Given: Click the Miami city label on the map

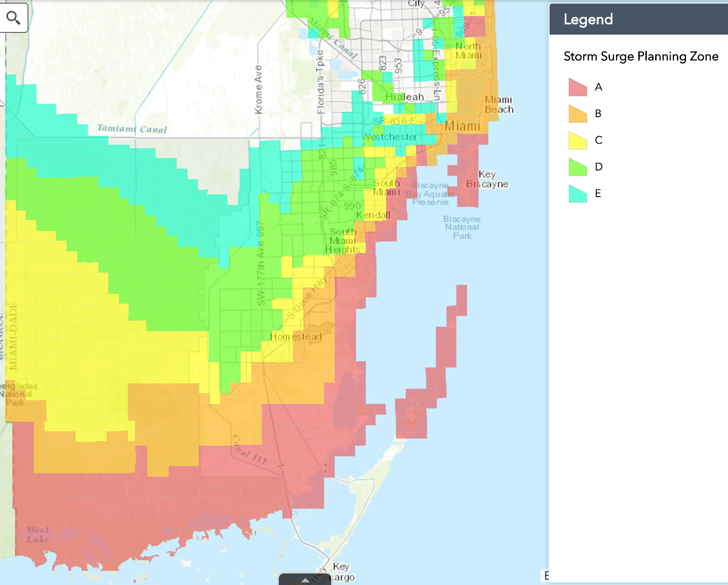Looking at the screenshot, I should [x=463, y=126].
